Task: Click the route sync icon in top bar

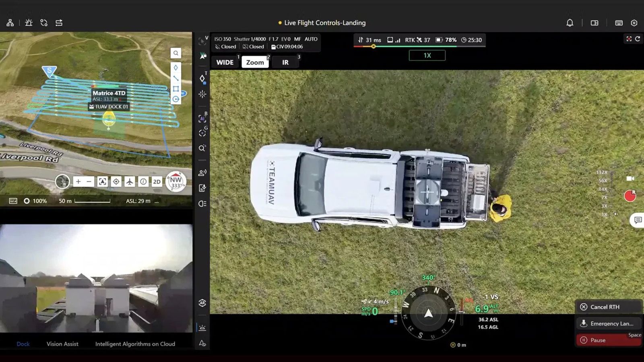Action: tap(44, 23)
